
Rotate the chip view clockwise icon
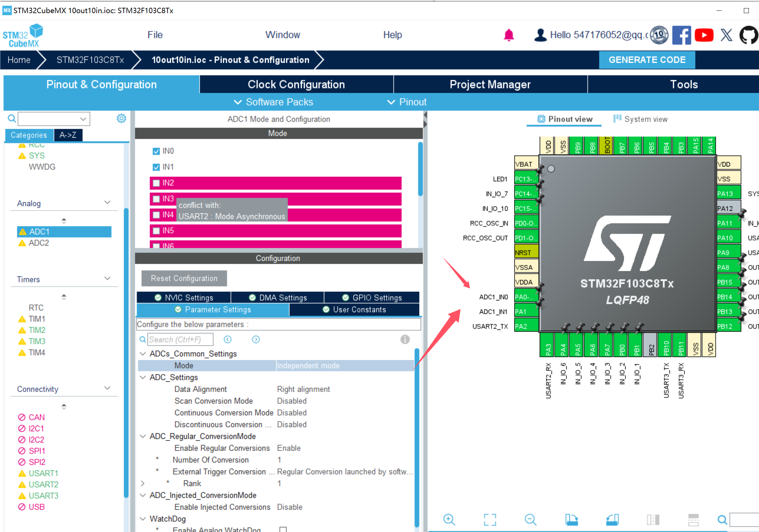(x=571, y=520)
